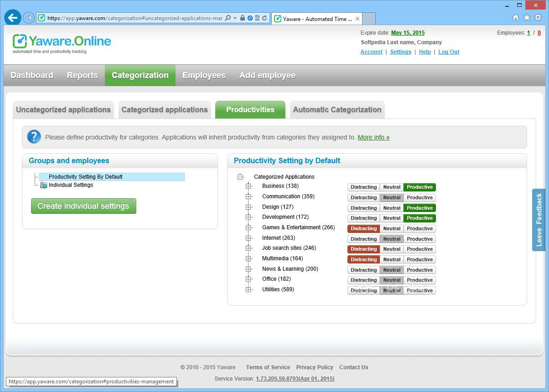
Task: Expand the Business category
Action: pyautogui.click(x=249, y=186)
